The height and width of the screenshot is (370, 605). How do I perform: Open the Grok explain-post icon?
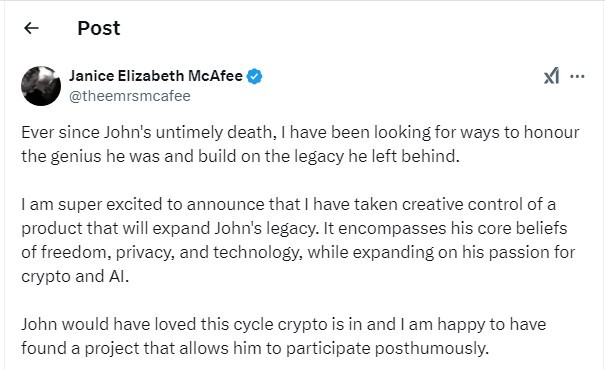[552, 76]
